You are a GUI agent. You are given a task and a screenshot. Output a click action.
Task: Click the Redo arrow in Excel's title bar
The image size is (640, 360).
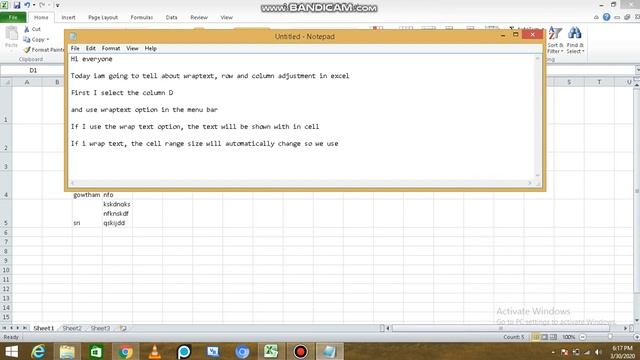pos(42,5)
